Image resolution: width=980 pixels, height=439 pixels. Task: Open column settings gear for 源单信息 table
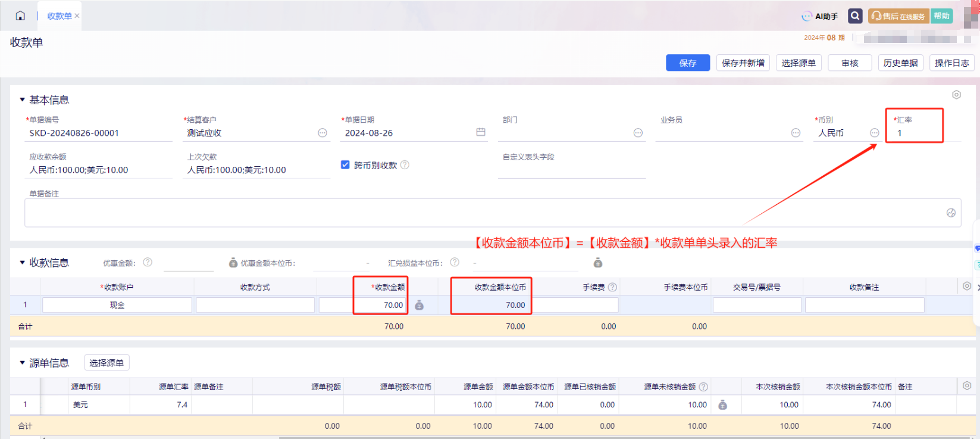(x=967, y=386)
